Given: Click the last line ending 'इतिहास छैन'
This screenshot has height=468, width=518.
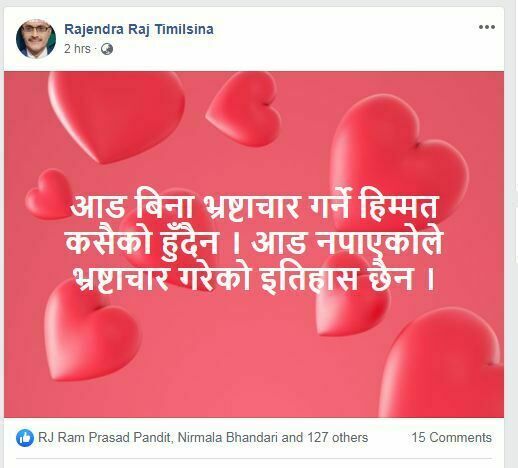Looking at the screenshot, I should point(254,279).
